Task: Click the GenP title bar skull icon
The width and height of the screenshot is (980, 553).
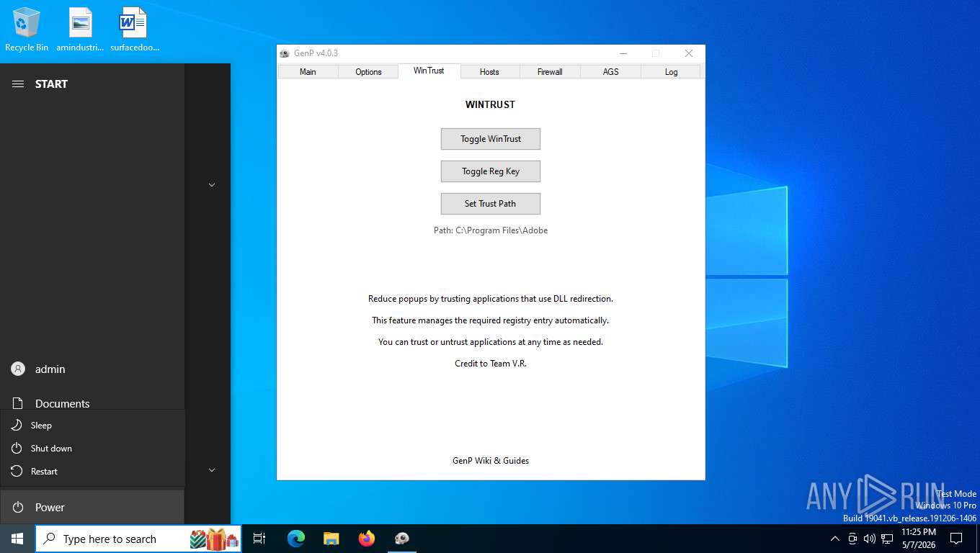Action: 285,53
